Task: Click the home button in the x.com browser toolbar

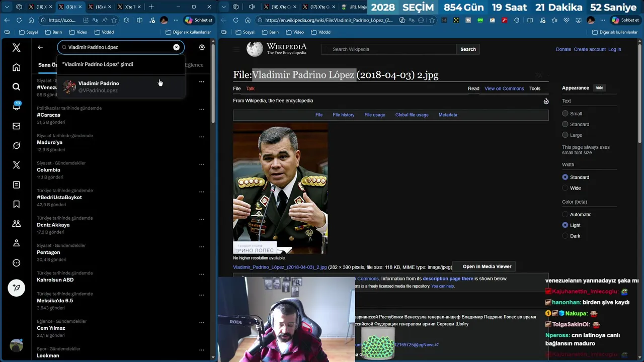Action: 31,20
